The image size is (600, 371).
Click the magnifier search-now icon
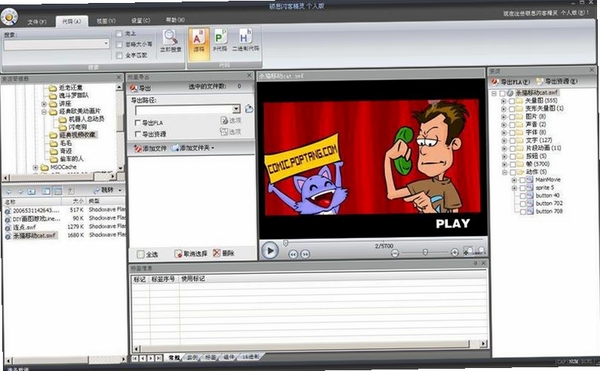coord(170,37)
